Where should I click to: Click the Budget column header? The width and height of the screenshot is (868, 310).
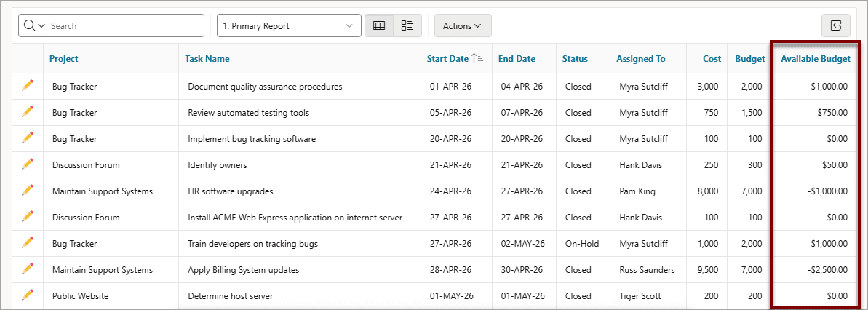pos(750,59)
